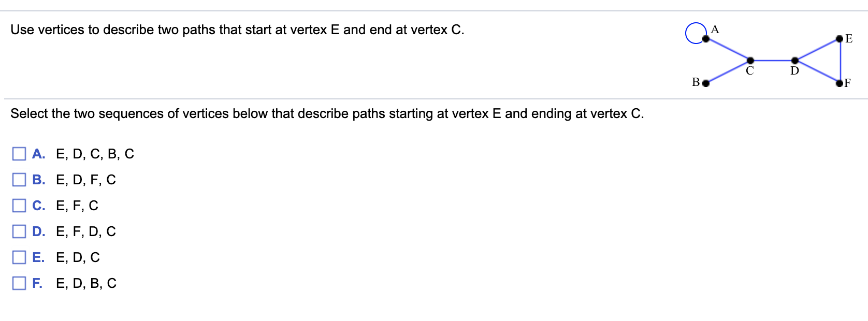Click vertex C in the graph diagram
The width and height of the screenshot is (868, 321).
[749, 62]
